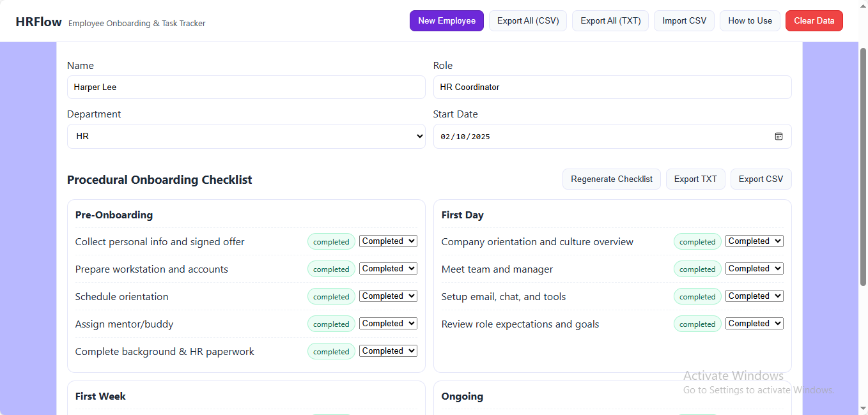Click the Name field containing Harper Lee

pos(246,87)
